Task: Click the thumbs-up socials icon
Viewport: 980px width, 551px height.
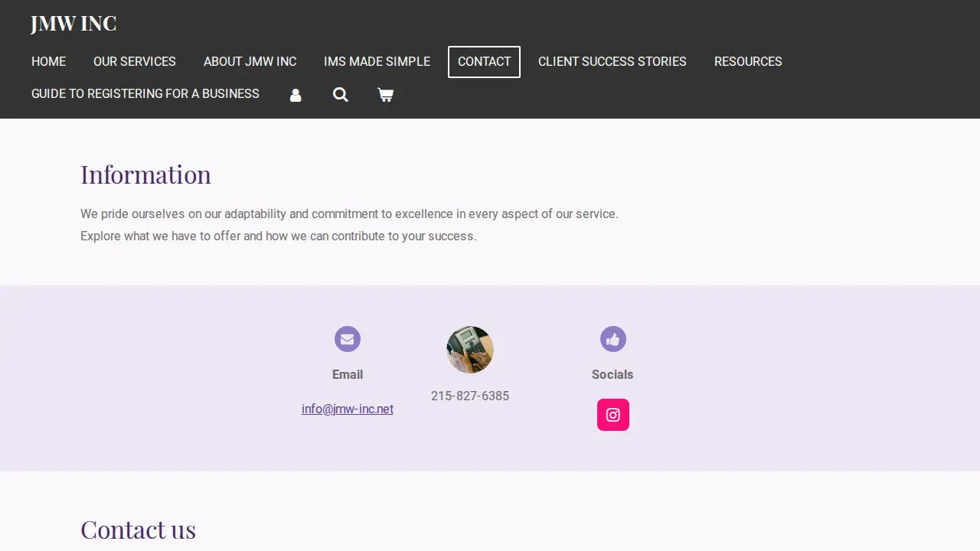Action: click(x=613, y=339)
